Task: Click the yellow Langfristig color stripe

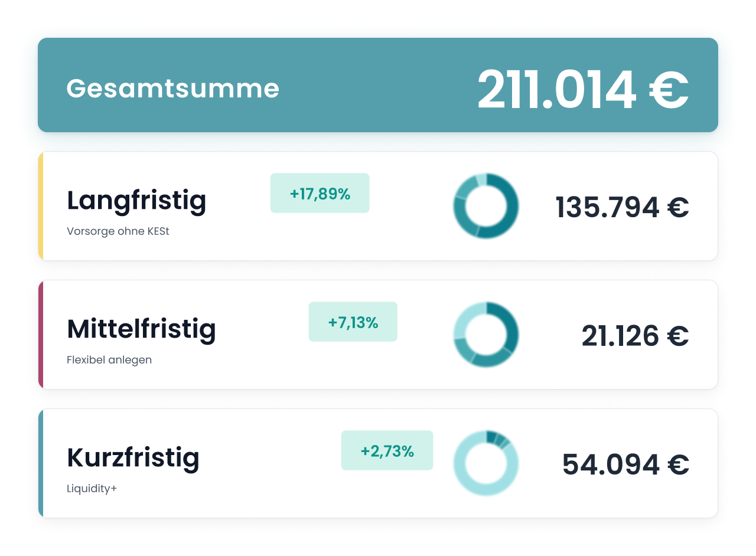Action: pyautogui.click(x=41, y=206)
